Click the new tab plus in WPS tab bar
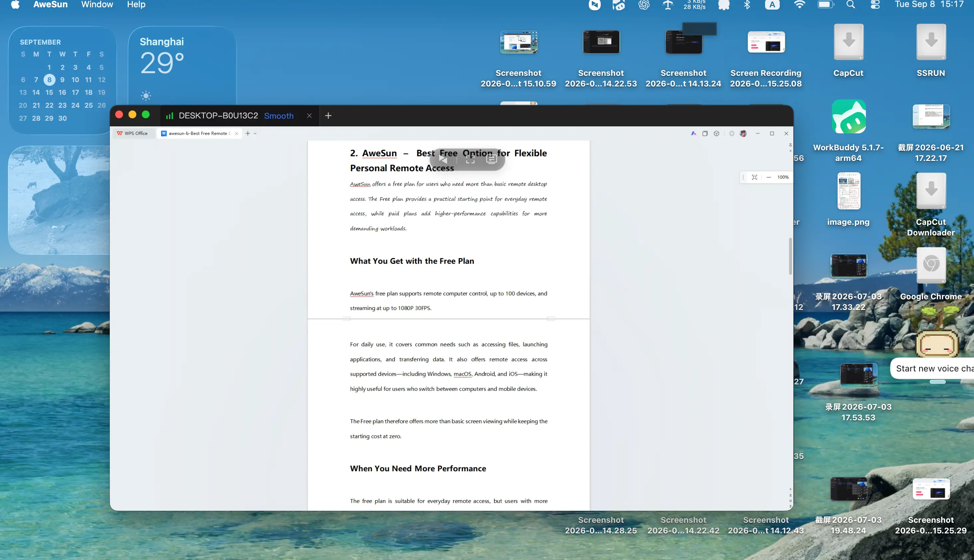 [x=248, y=133]
